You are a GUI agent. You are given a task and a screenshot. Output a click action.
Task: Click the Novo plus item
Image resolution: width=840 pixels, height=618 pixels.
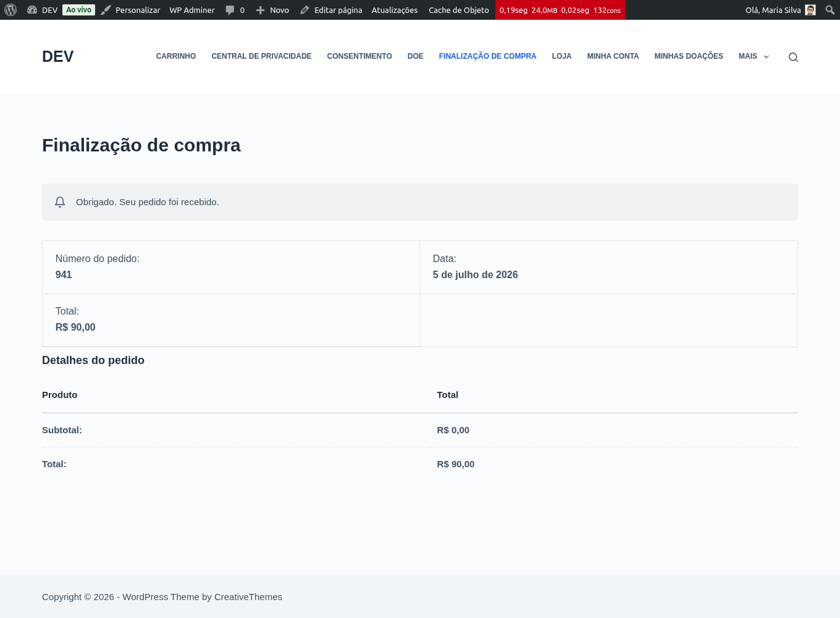tap(272, 10)
